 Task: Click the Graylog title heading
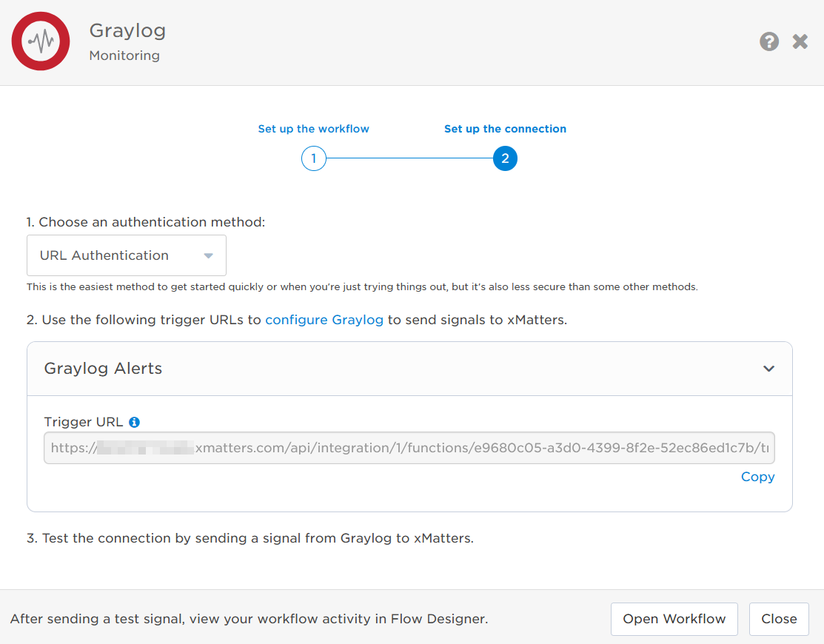127,31
